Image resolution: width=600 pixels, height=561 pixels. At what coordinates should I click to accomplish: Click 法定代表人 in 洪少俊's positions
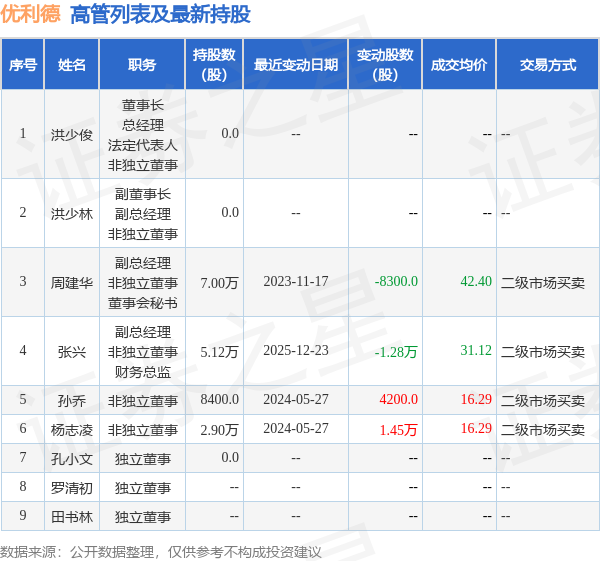142,145
